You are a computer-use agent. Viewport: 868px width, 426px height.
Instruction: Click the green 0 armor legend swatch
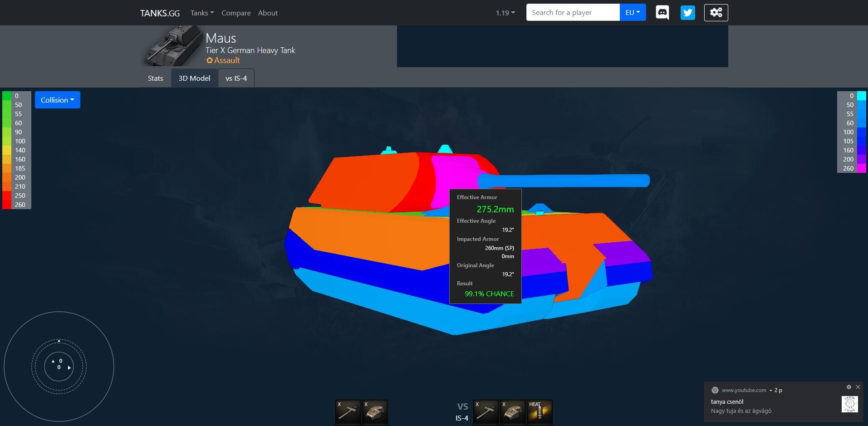pos(7,96)
